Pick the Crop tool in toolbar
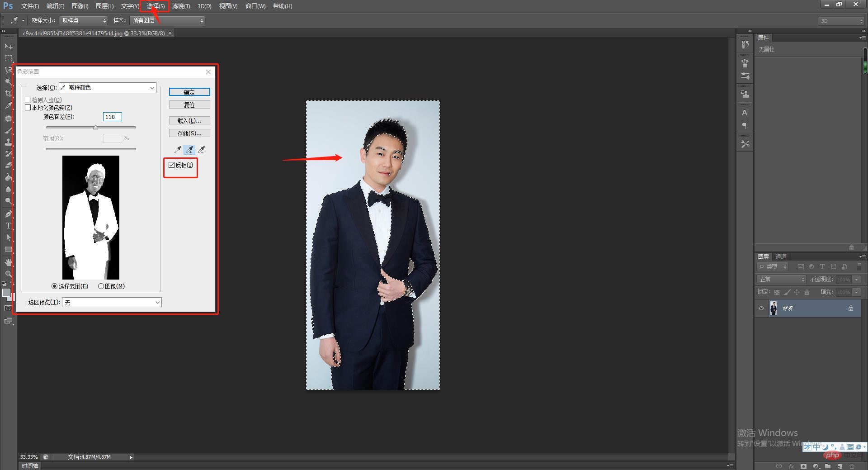The image size is (868, 470). coord(8,94)
